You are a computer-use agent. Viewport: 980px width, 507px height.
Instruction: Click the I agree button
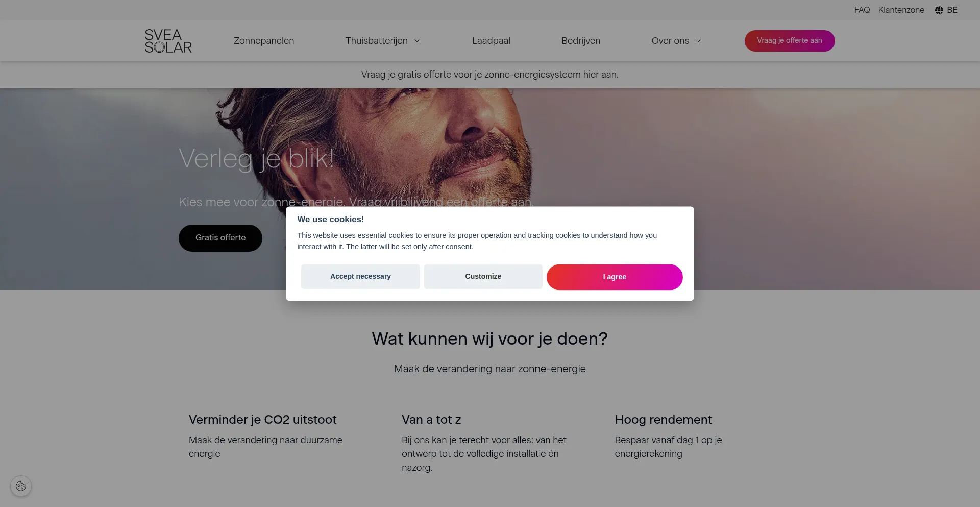click(x=615, y=277)
